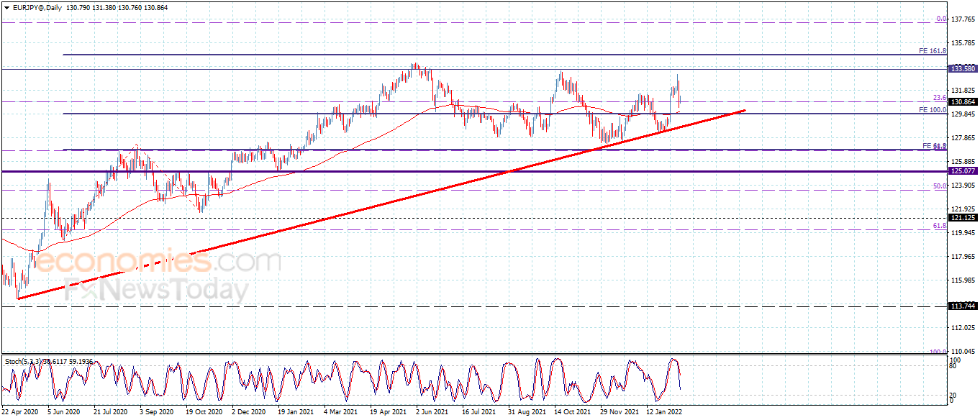Click the 20 level on Stochastic scale
This screenshot has width=980, height=420.
(x=954, y=395)
